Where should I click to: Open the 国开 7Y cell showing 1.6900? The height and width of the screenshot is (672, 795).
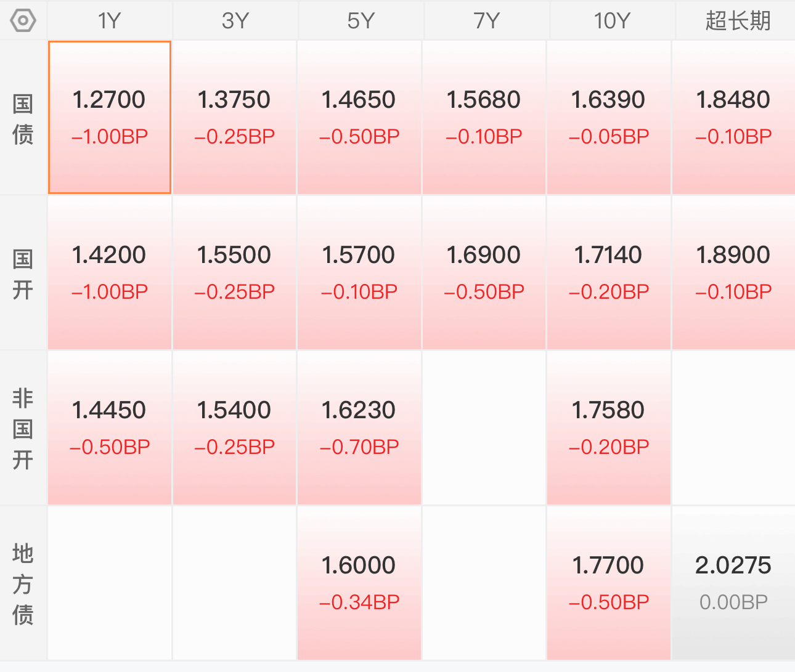click(484, 273)
